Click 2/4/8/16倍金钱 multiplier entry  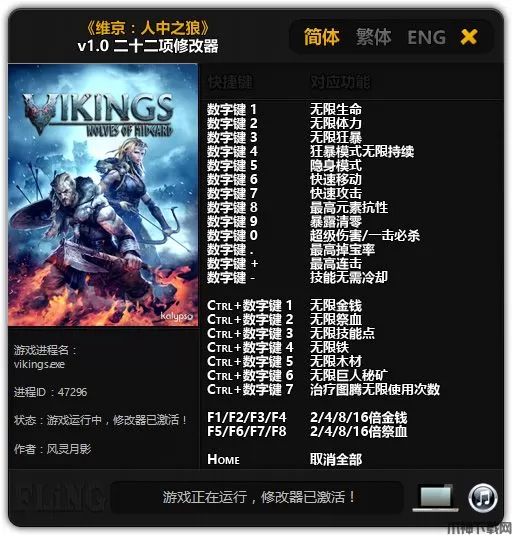point(359,417)
